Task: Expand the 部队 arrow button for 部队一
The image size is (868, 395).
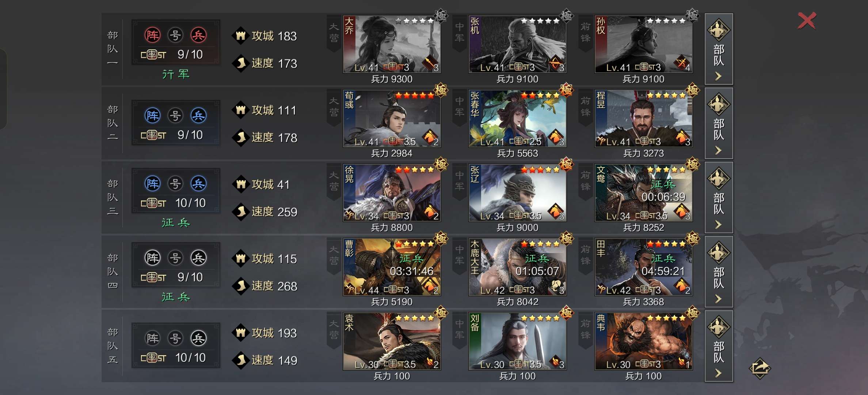Action: tap(719, 49)
